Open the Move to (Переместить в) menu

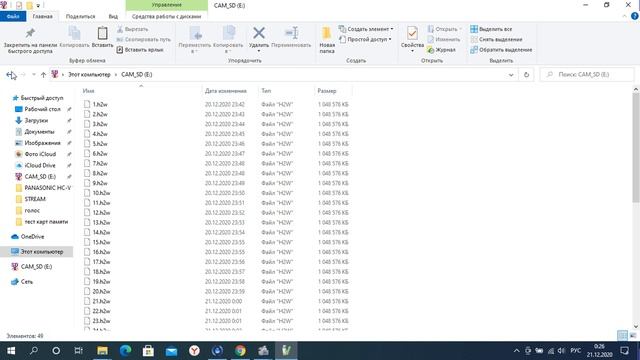(x=195, y=40)
